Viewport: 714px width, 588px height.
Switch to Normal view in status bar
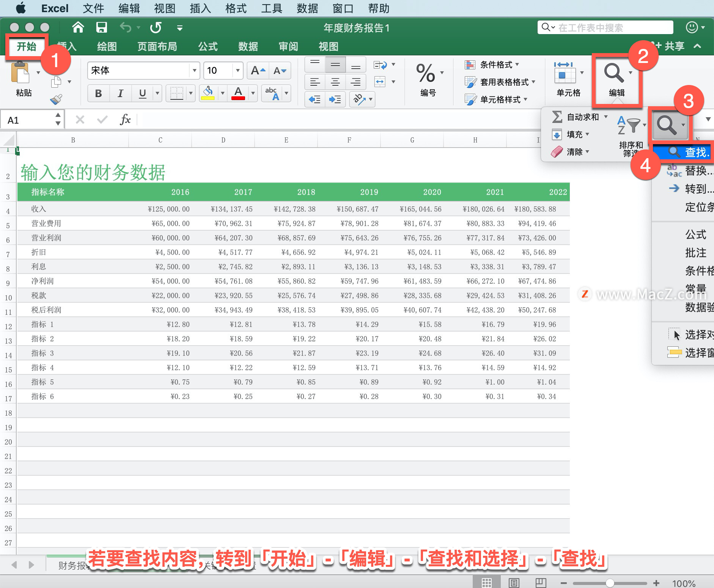pos(486,582)
